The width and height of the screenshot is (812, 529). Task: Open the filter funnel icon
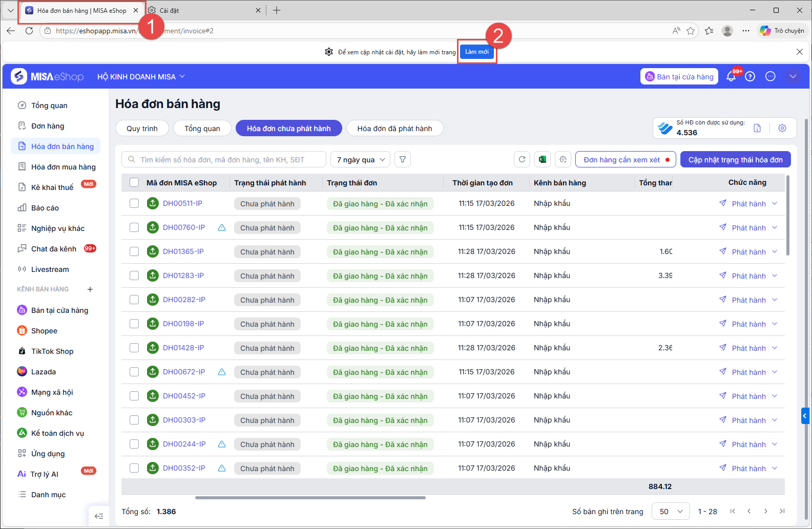[403, 159]
